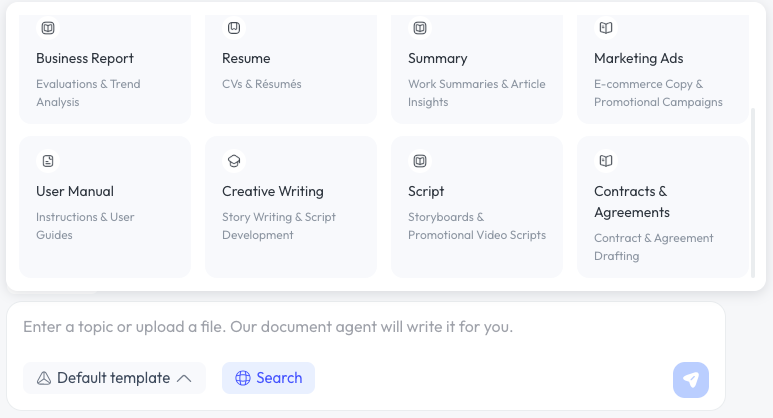The height and width of the screenshot is (418, 773).
Task: Open the Default template dropdown
Action: [x=113, y=378]
